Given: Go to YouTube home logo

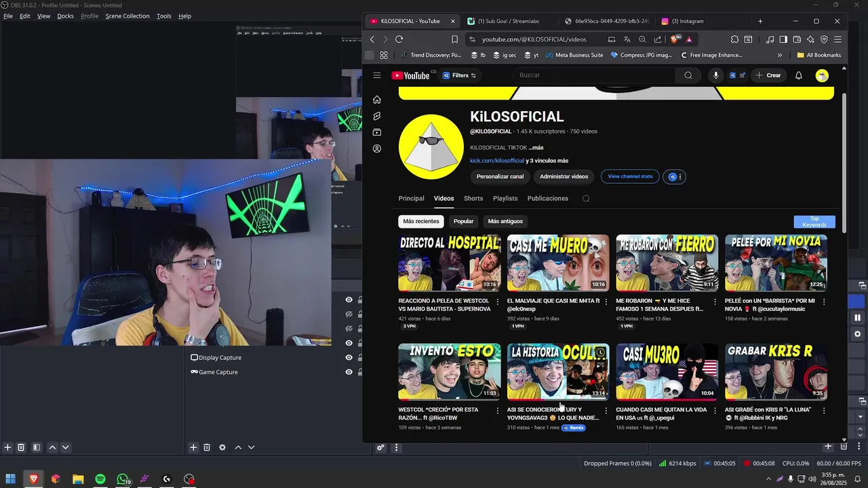Looking at the screenshot, I should click(x=410, y=75).
